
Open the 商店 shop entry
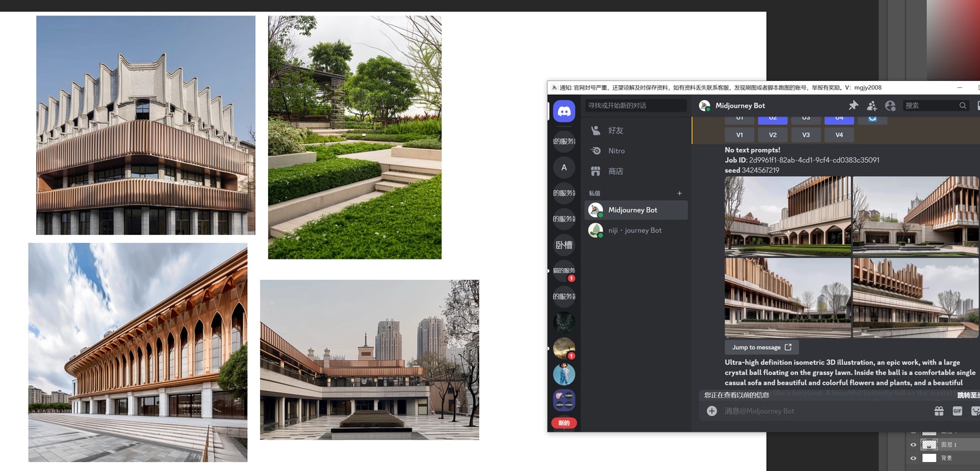(x=615, y=172)
